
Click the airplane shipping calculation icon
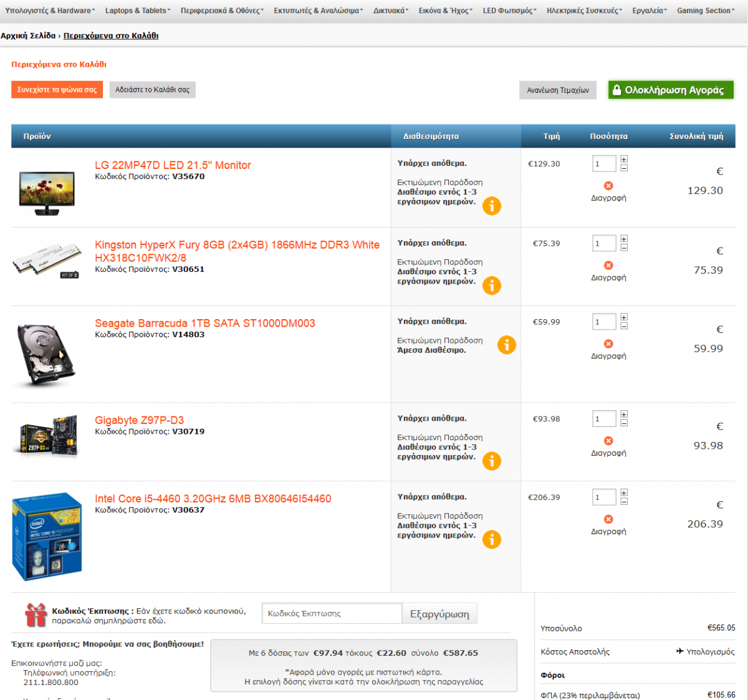tap(679, 651)
